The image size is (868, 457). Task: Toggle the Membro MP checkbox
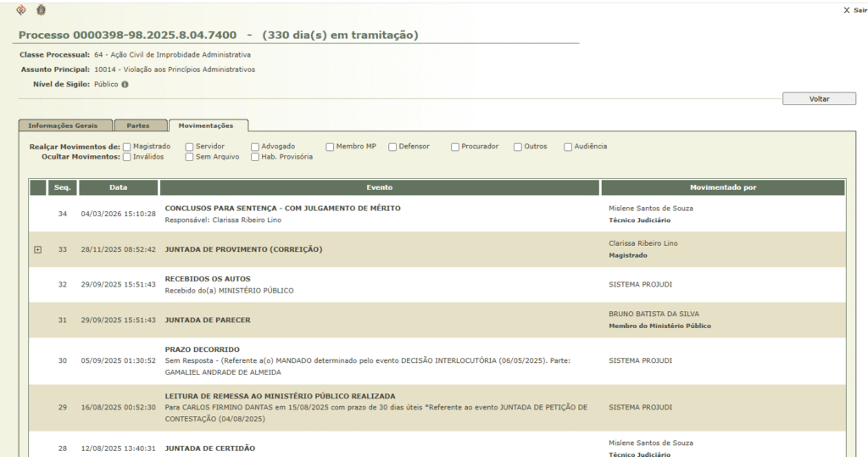(330, 147)
